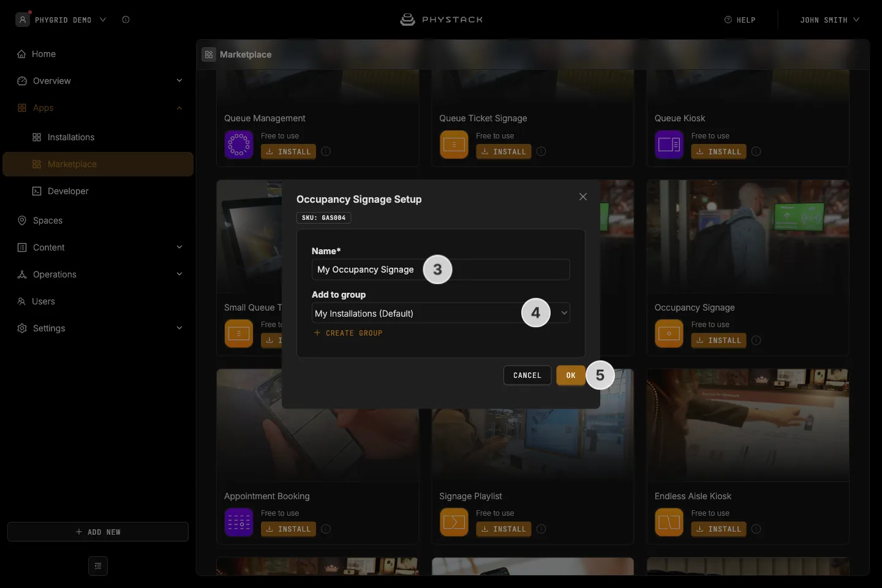Open info for Queue Ticket Signage
The width and height of the screenshot is (882, 588).
click(x=541, y=151)
